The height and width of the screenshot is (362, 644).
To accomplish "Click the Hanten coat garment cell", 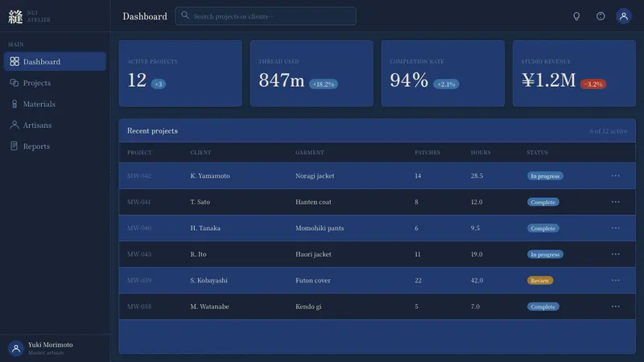I will (313, 202).
